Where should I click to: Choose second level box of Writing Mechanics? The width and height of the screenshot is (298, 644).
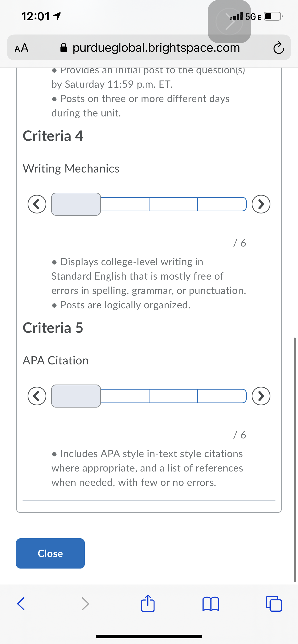click(x=125, y=204)
